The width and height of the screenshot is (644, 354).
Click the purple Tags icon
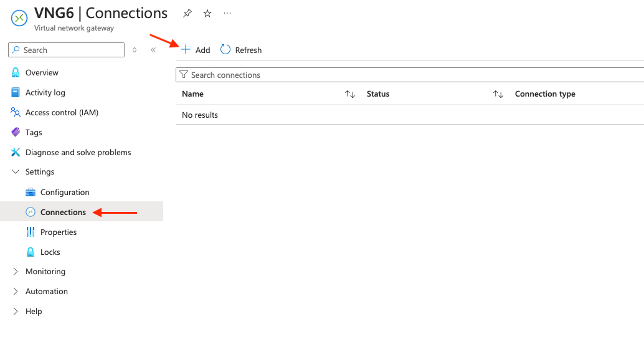tap(16, 132)
